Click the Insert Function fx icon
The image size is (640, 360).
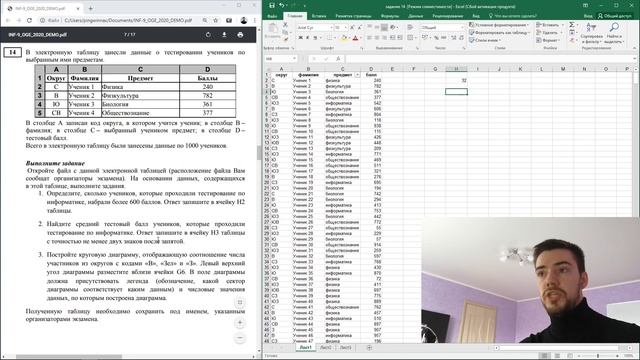[338, 59]
